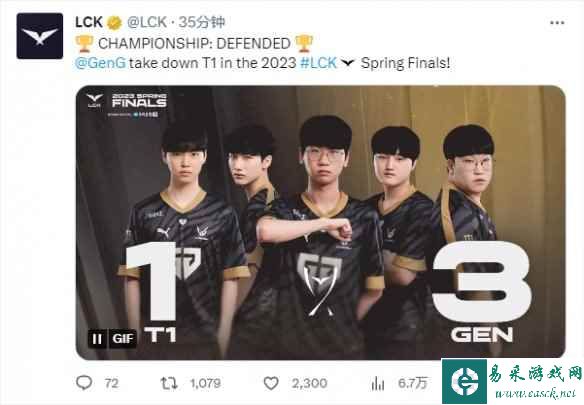The image size is (584, 405).
Task: Open tweet analytics bar chart icon
Action: coord(378,383)
